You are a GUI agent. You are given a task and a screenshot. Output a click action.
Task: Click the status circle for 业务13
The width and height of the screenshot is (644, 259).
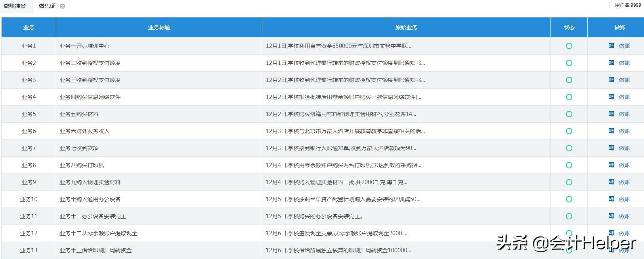click(x=569, y=250)
